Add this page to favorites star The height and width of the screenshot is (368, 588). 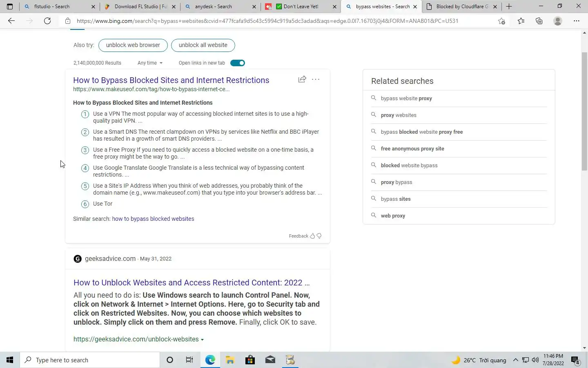[x=501, y=21]
